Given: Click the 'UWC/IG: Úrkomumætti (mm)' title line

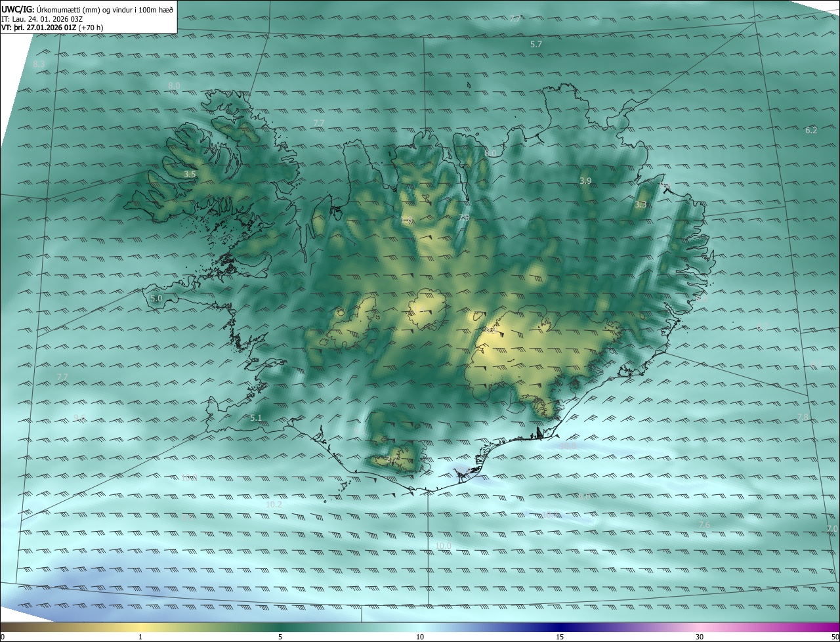Looking at the screenshot, I should pos(87,9).
